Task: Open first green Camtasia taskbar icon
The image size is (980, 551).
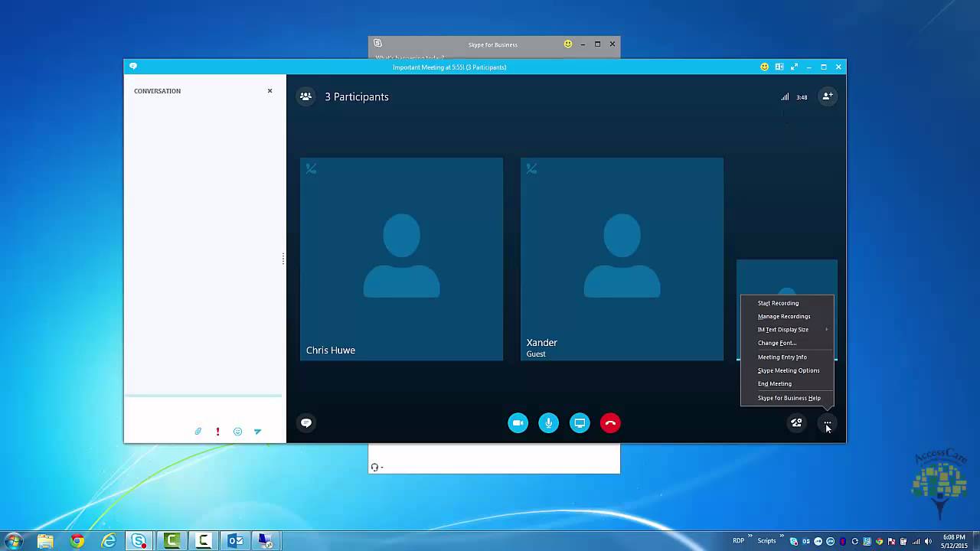Action: (171, 541)
